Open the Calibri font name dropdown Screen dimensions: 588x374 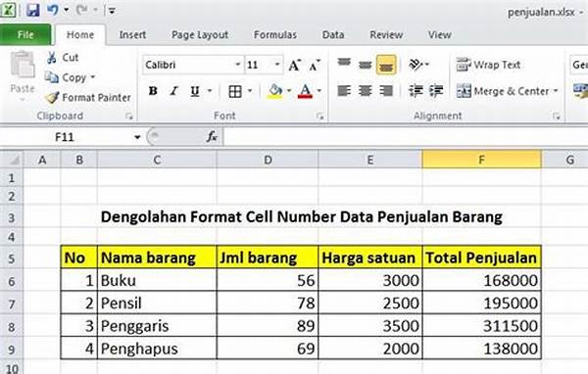pos(237,65)
